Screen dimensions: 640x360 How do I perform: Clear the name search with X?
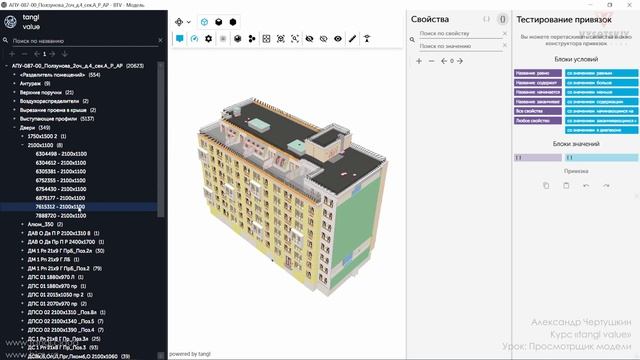coord(160,40)
